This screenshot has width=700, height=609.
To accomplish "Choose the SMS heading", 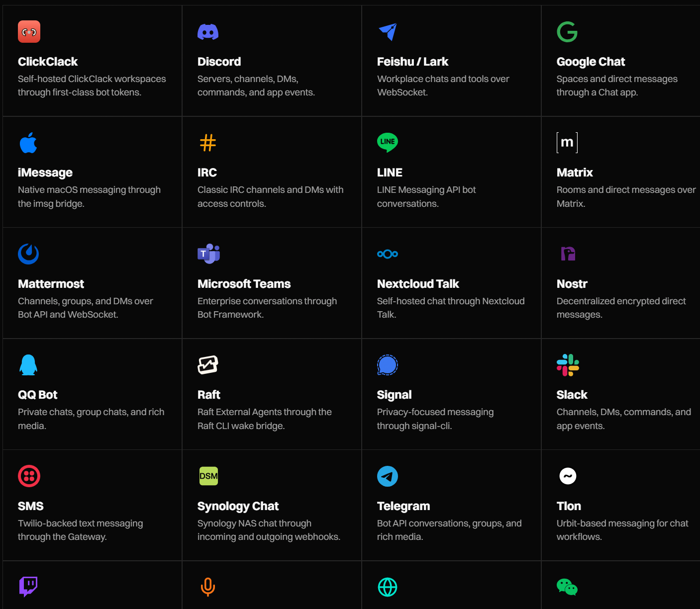I will point(31,506).
